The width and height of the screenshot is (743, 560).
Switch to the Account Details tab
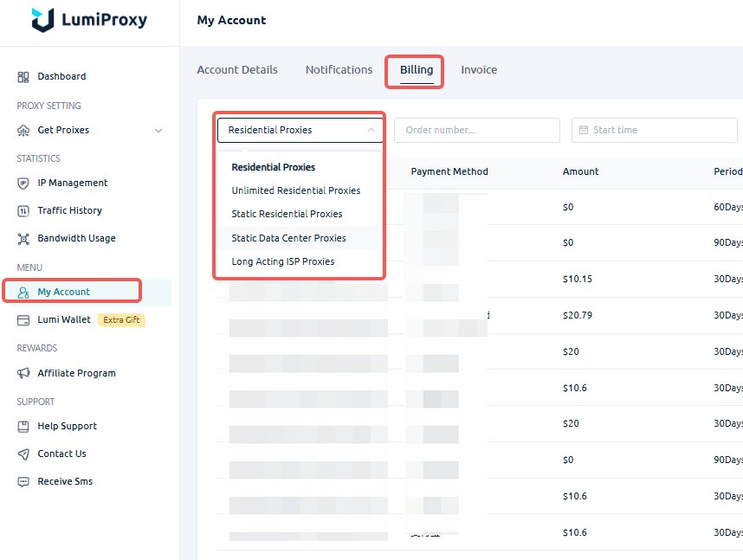[237, 69]
